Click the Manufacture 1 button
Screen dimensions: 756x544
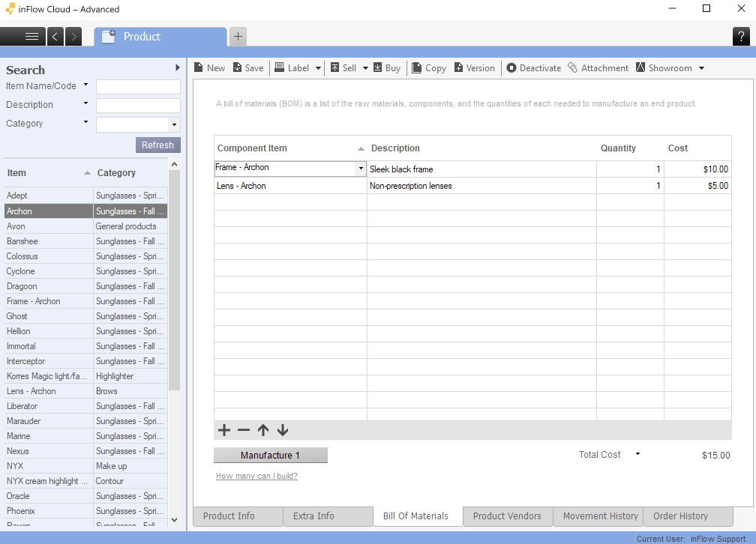(x=271, y=456)
